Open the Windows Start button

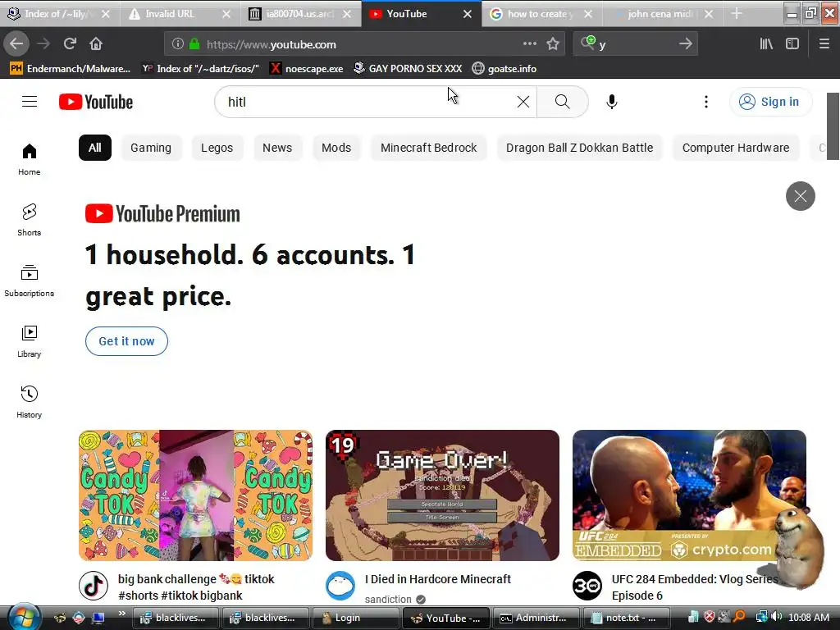[x=24, y=617]
